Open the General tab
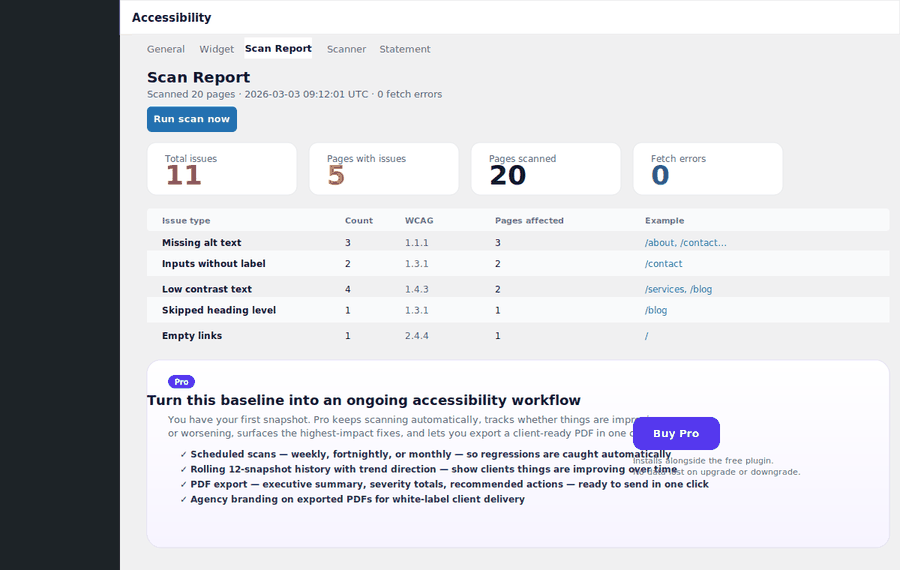The image size is (900, 570). (x=165, y=49)
